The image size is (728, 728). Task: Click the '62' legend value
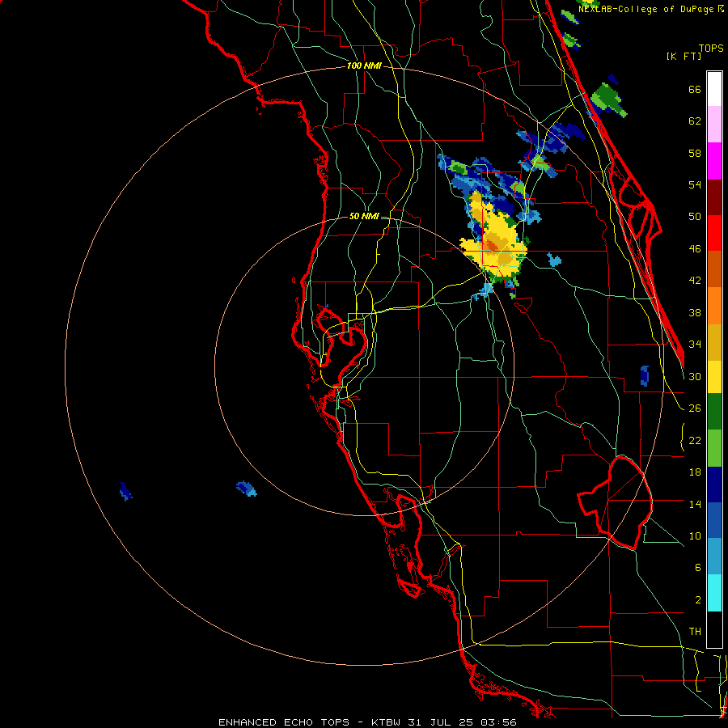click(x=695, y=121)
